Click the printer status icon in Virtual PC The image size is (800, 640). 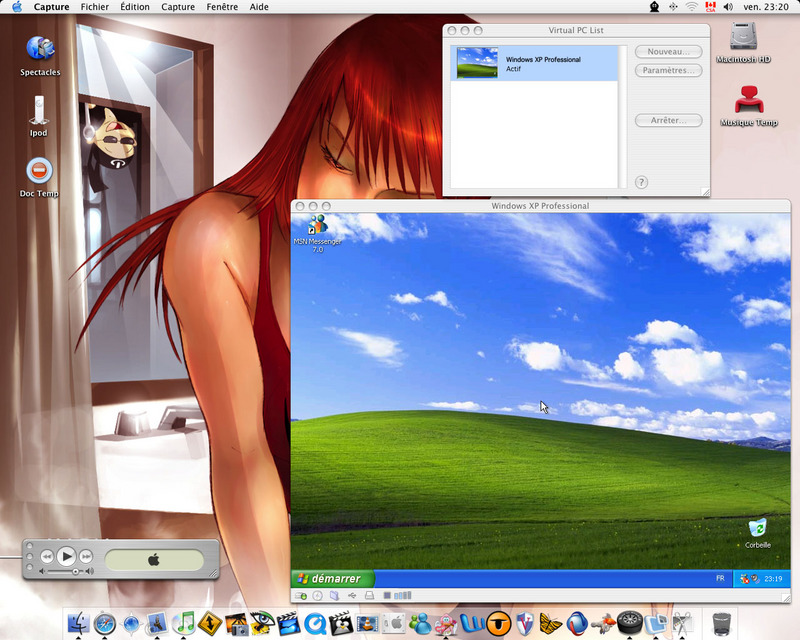(x=369, y=596)
